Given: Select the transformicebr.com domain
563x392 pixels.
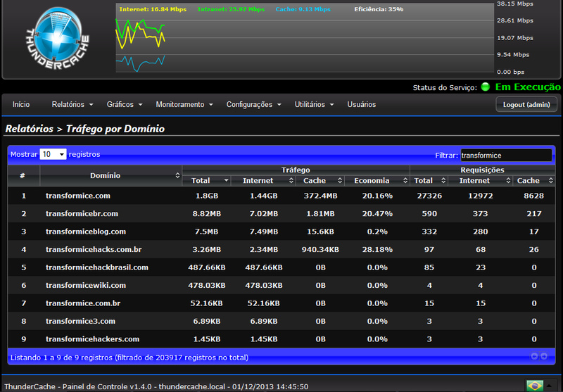Looking at the screenshot, I should coord(82,213).
